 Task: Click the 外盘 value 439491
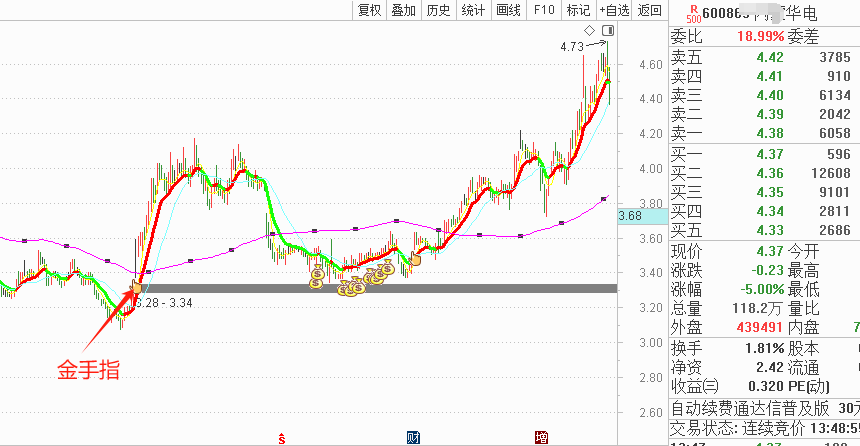pyautogui.click(x=759, y=328)
